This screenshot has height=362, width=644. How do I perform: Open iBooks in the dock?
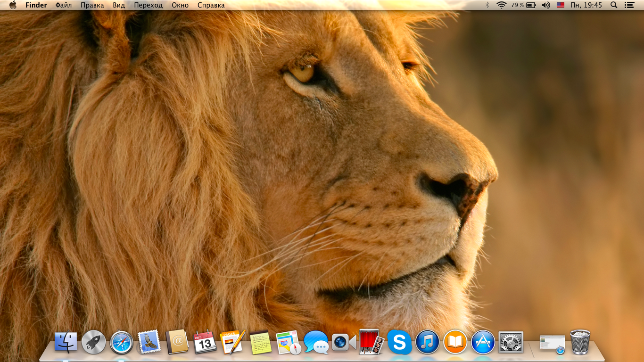click(x=455, y=342)
